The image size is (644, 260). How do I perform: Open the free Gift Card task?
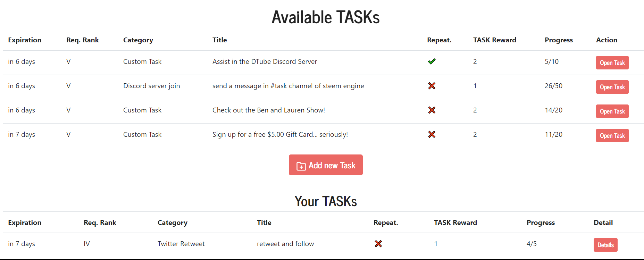[x=612, y=136]
